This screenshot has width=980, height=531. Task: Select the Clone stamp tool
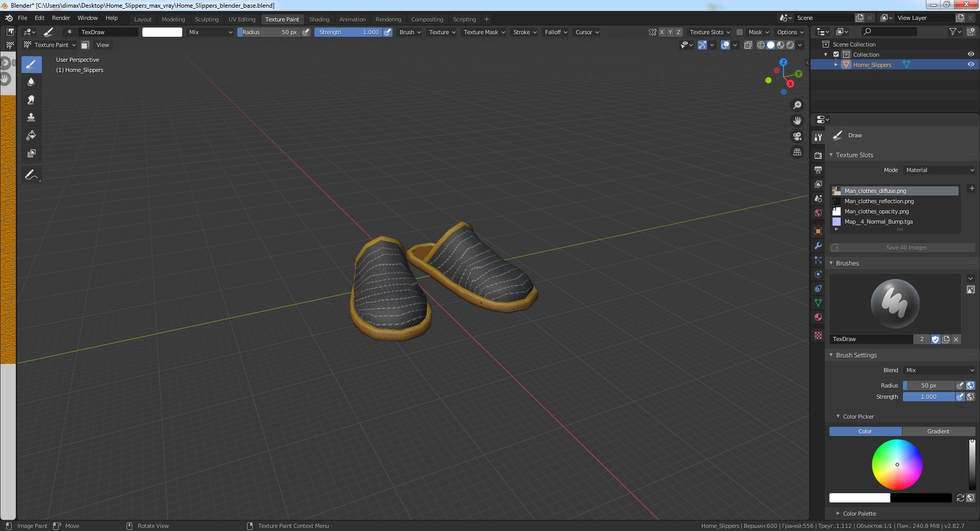coord(31,118)
